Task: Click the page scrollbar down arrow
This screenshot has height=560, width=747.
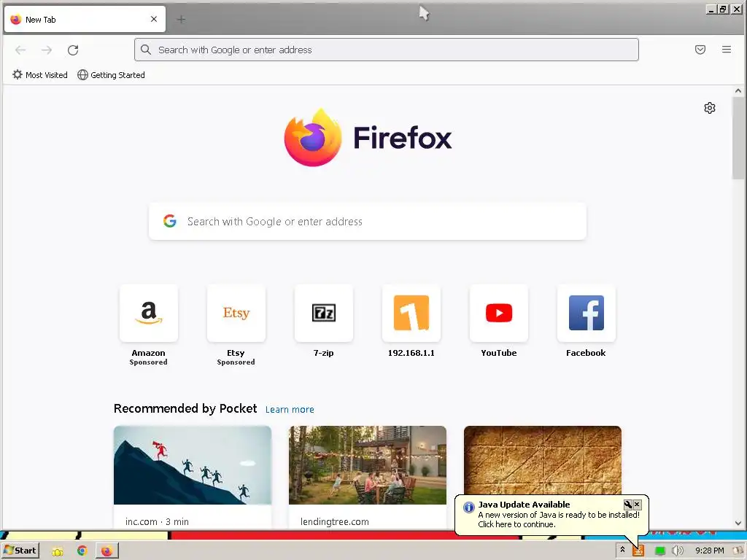Action: (x=738, y=523)
